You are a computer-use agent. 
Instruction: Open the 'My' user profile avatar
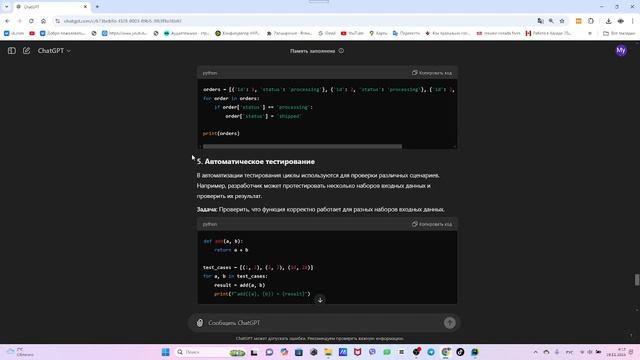point(621,51)
